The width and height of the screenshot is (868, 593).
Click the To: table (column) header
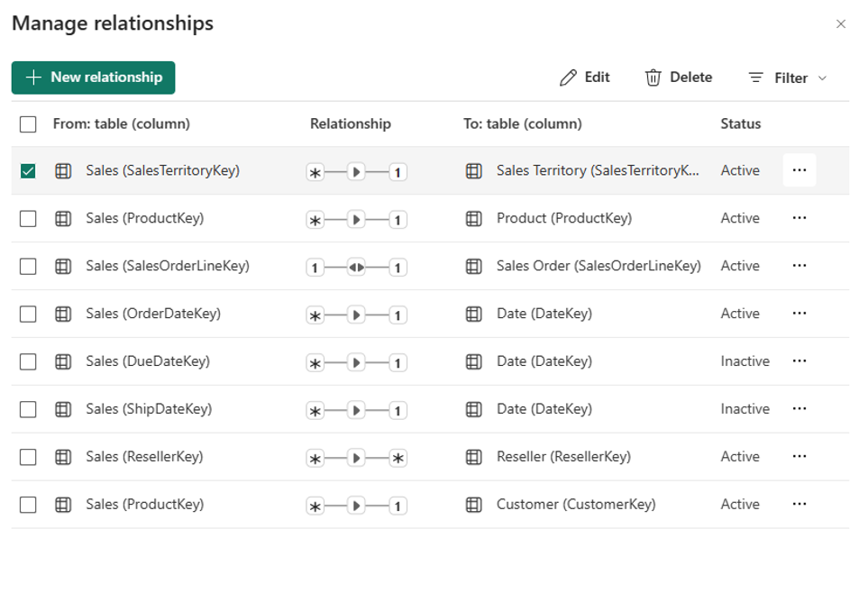[x=523, y=124]
